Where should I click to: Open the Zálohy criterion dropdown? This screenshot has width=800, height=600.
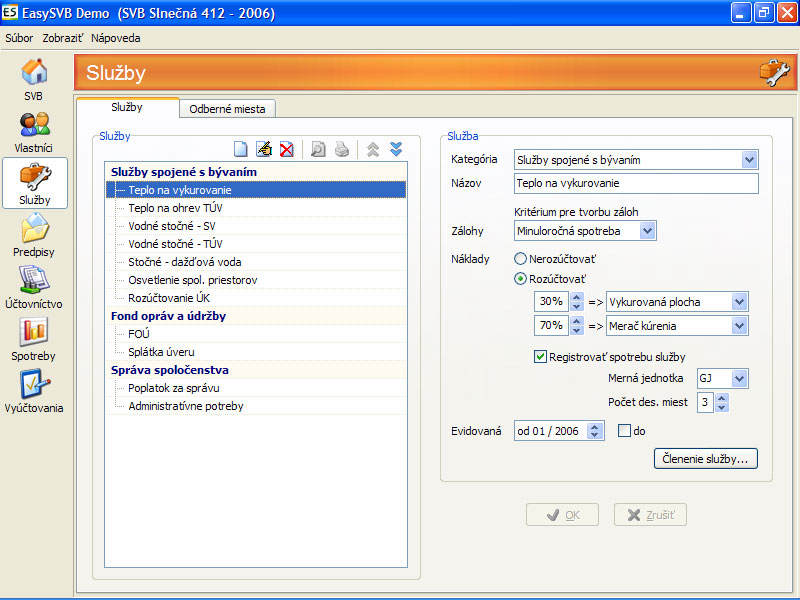click(647, 231)
